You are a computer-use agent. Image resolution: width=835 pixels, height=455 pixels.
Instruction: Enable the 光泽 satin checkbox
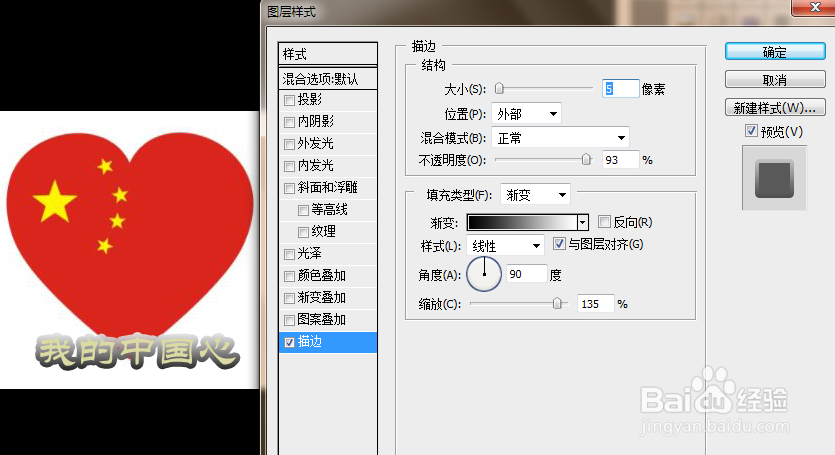[289, 254]
